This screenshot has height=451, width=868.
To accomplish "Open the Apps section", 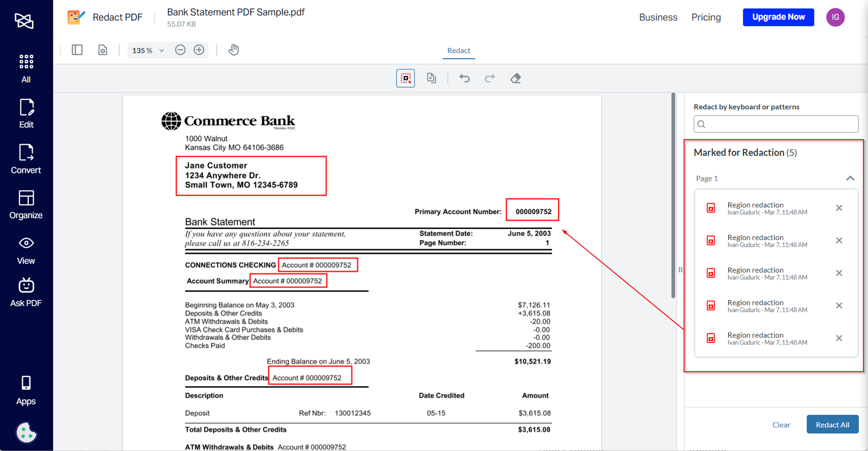I will click(26, 391).
